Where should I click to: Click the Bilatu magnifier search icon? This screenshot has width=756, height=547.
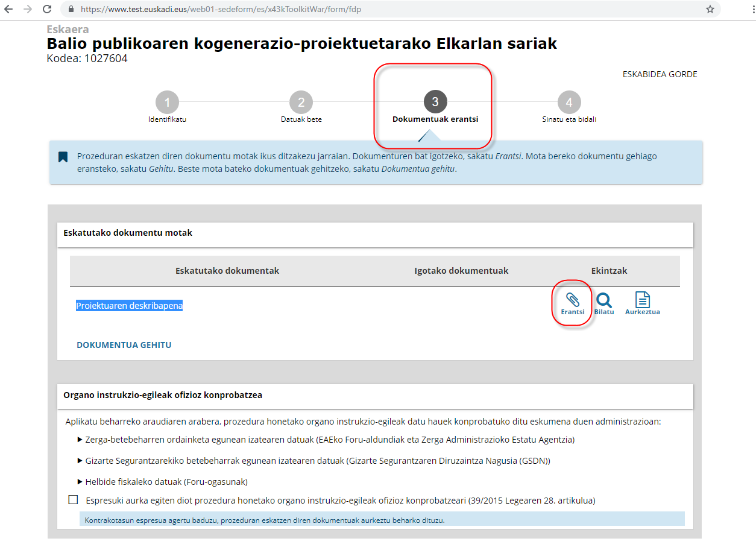pyautogui.click(x=603, y=300)
